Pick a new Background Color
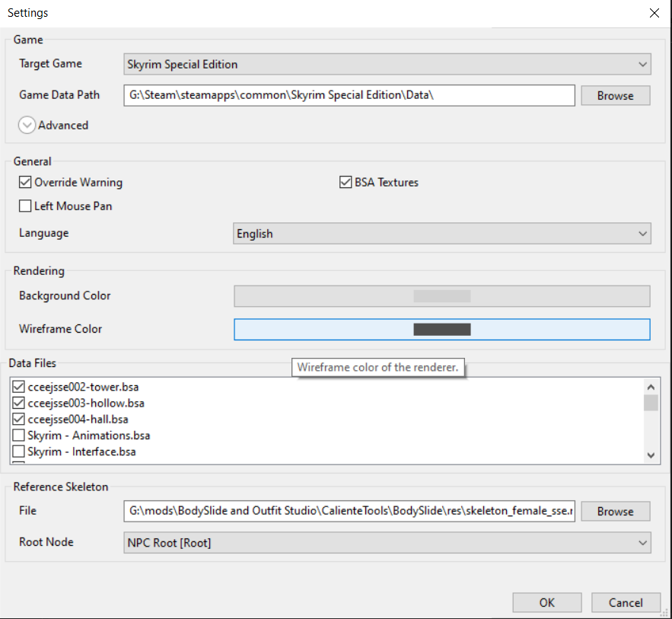The image size is (672, 619). coord(442,296)
